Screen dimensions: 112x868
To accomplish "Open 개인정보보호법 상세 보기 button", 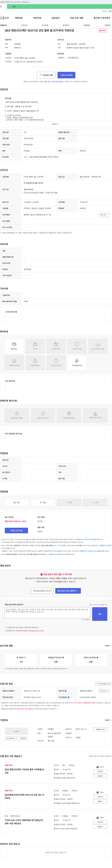I will pyautogui.click(x=42, y=591).
